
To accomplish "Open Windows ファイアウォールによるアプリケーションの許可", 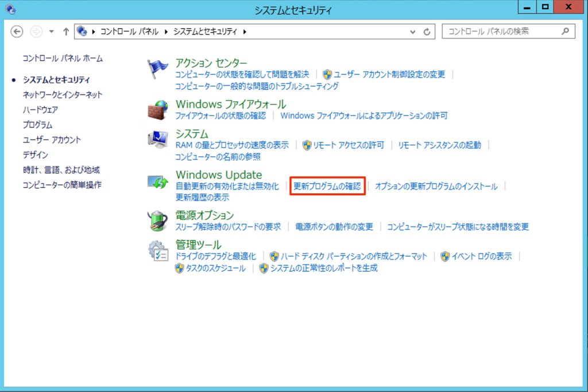I will coord(363,115).
